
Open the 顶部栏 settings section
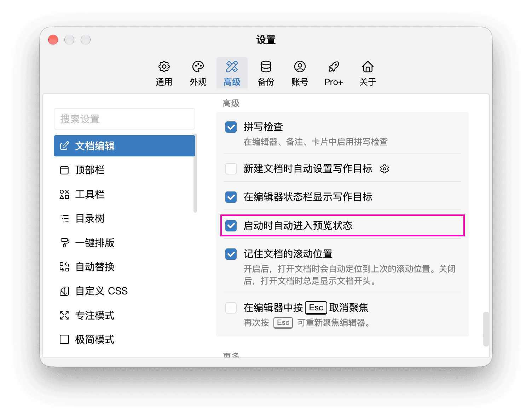click(x=125, y=170)
